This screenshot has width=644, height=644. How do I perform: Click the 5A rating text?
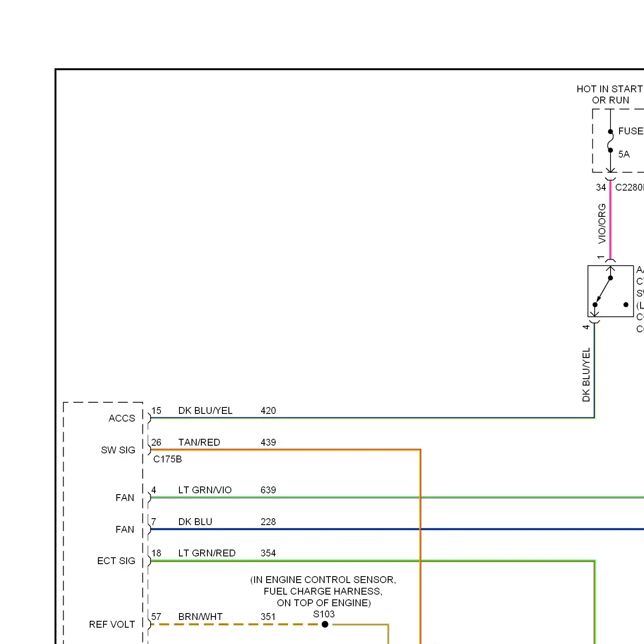[624, 154]
